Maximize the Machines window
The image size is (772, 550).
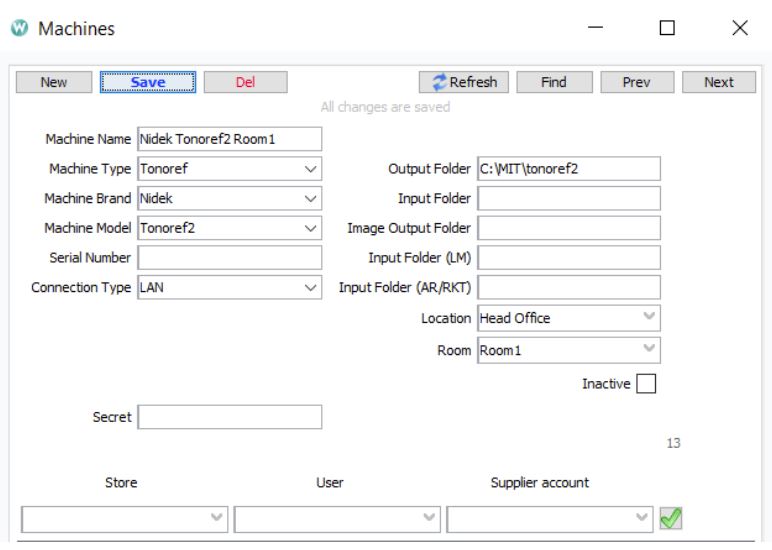pos(667,28)
